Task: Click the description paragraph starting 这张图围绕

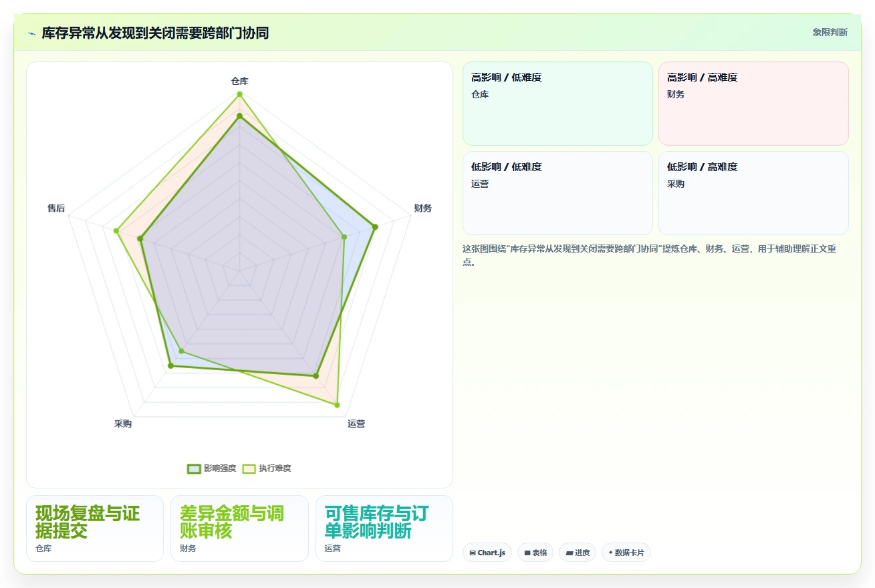Action: pos(650,255)
